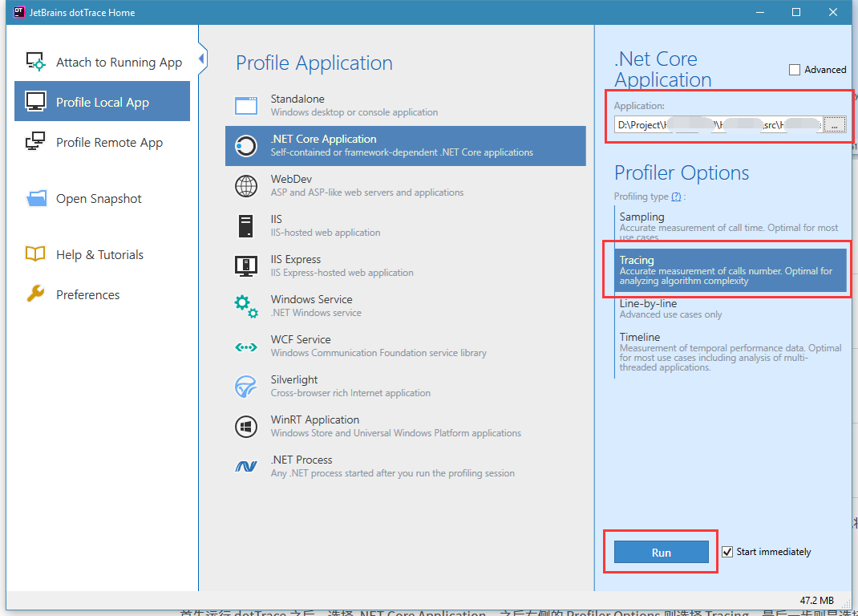Image resolution: width=858 pixels, height=616 pixels.
Task: Click the IIS Express monitor icon
Action: tap(246, 266)
